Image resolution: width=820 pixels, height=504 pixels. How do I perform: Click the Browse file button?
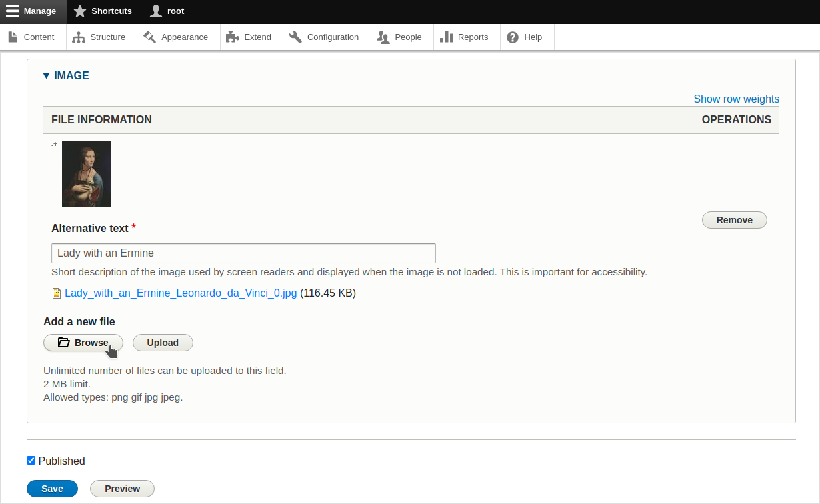pyautogui.click(x=83, y=343)
